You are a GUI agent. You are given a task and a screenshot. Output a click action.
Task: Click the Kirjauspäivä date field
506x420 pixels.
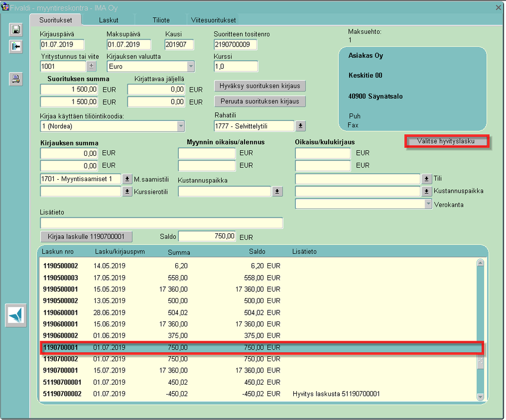coord(62,45)
